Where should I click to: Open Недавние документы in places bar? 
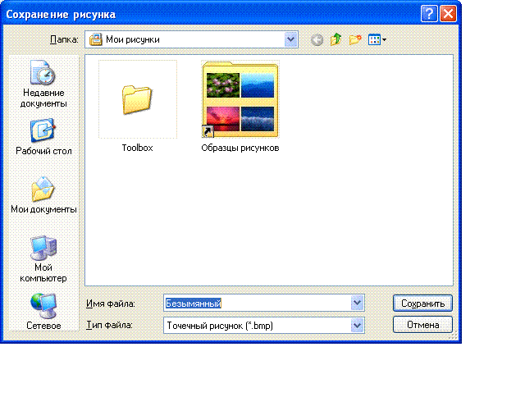pos(43,84)
